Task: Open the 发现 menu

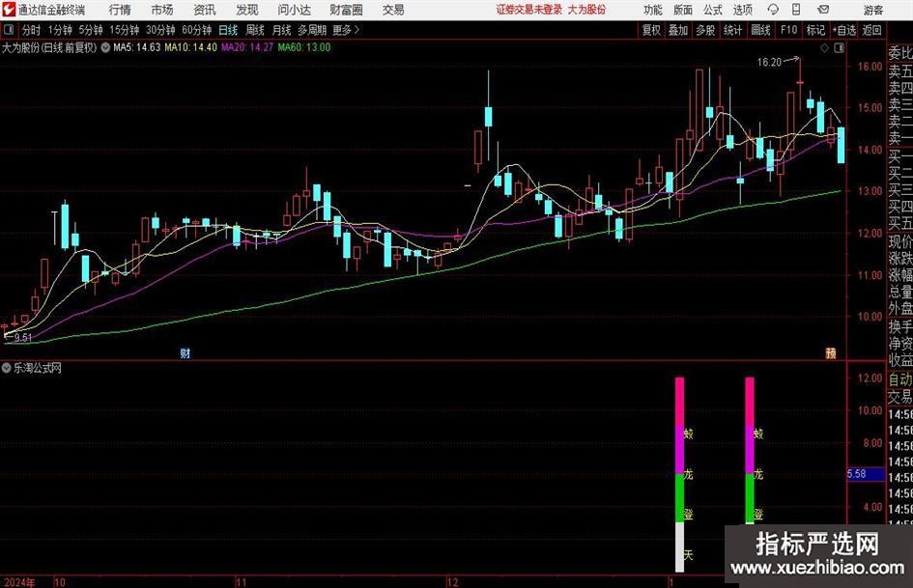Action: (247, 10)
